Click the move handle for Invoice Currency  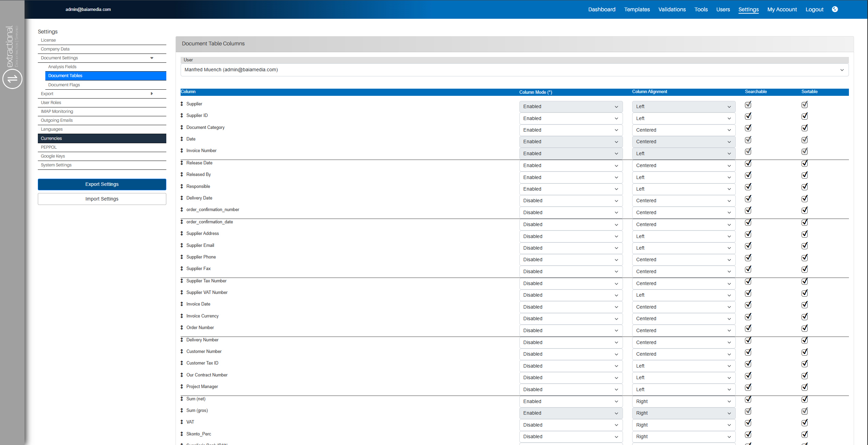(182, 316)
